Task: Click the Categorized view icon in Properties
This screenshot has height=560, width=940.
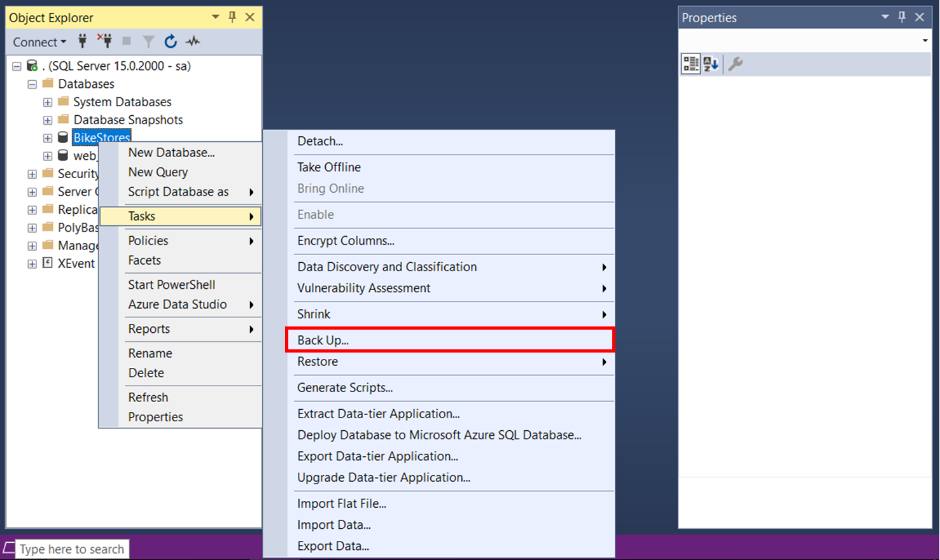Action: click(691, 64)
